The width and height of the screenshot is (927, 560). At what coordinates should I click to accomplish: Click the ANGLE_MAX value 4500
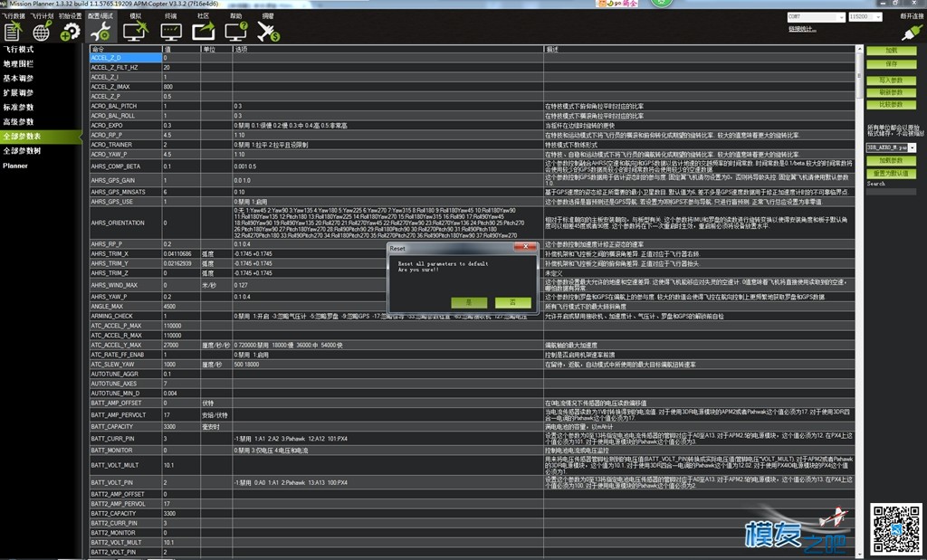click(x=169, y=307)
